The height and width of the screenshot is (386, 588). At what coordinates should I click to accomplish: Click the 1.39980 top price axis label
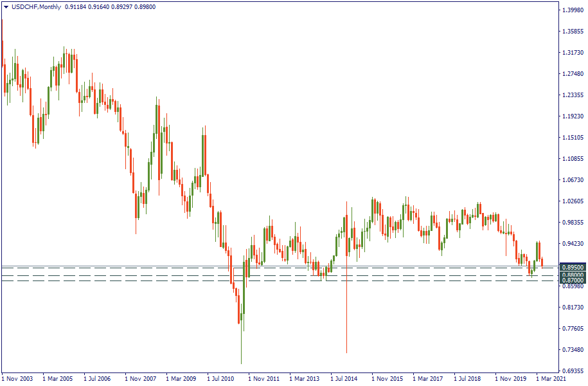[x=571, y=10]
